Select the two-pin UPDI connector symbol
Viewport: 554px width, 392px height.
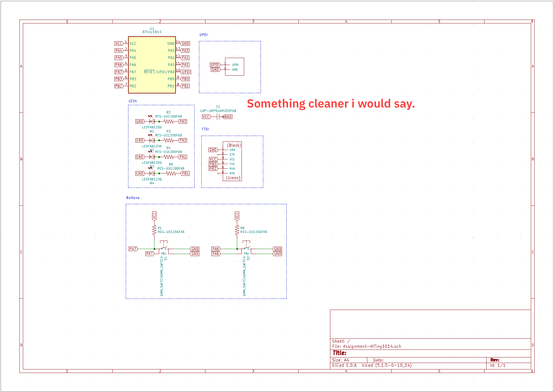(234, 67)
